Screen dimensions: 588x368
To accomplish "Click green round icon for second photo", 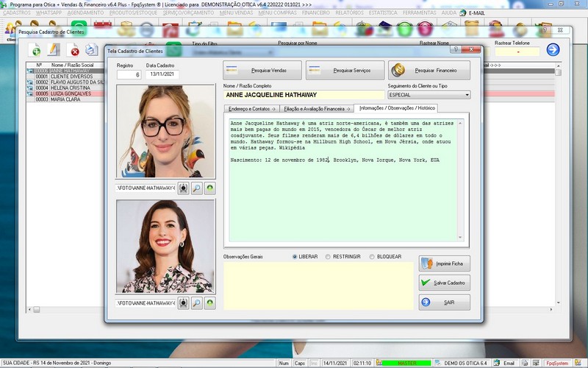I will [210, 303].
